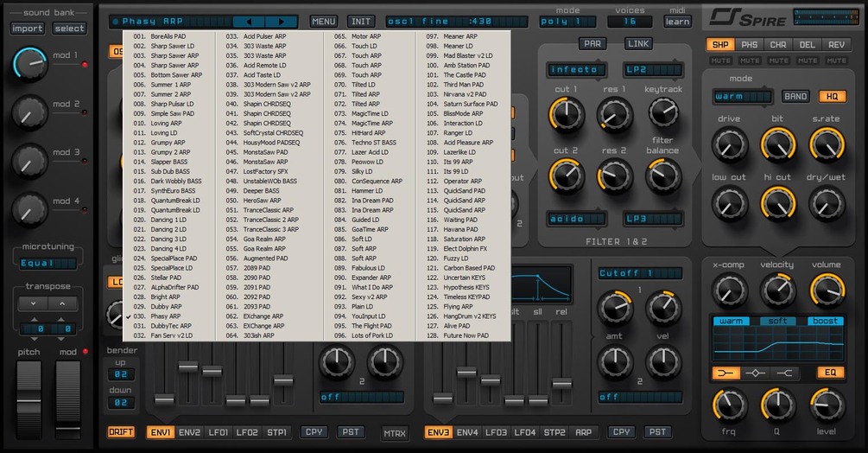Toggle the BAND button
868x453 pixels.
coord(795,96)
